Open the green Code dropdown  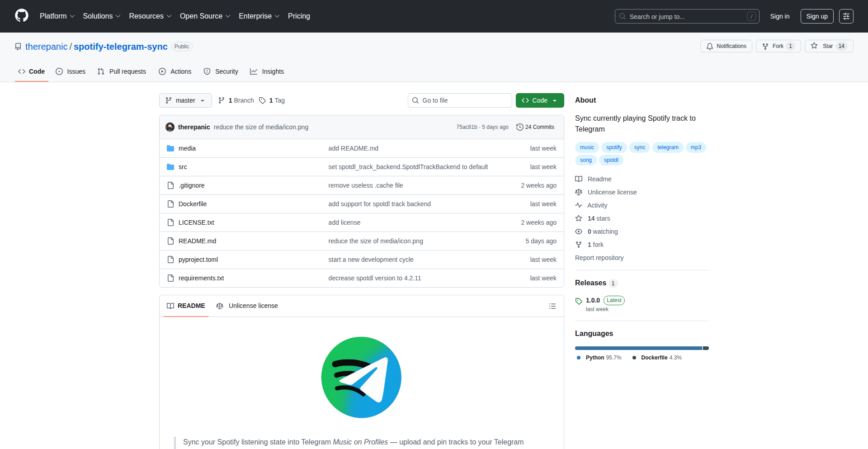[x=539, y=100]
